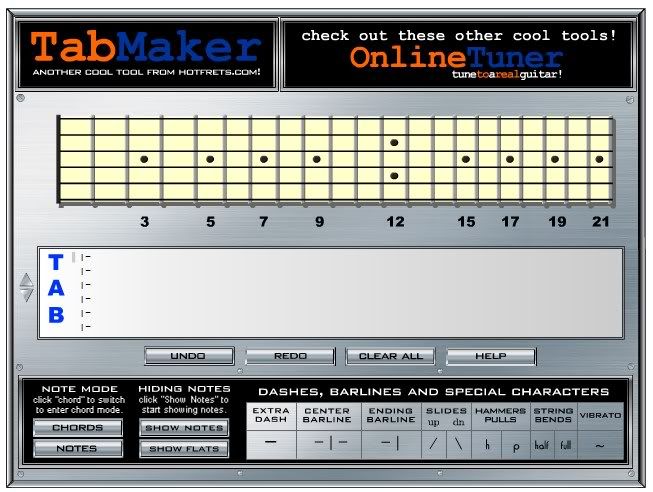Toggle Show Notes on fretboard
653x492 pixels.
pyautogui.click(x=184, y=428)
